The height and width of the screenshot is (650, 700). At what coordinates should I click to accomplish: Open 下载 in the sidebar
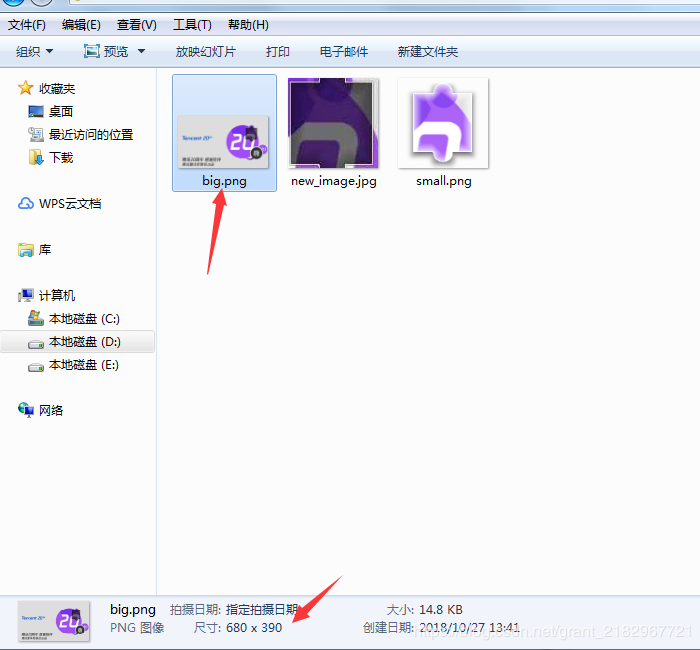pyautogui.click(x=61, y=158)
